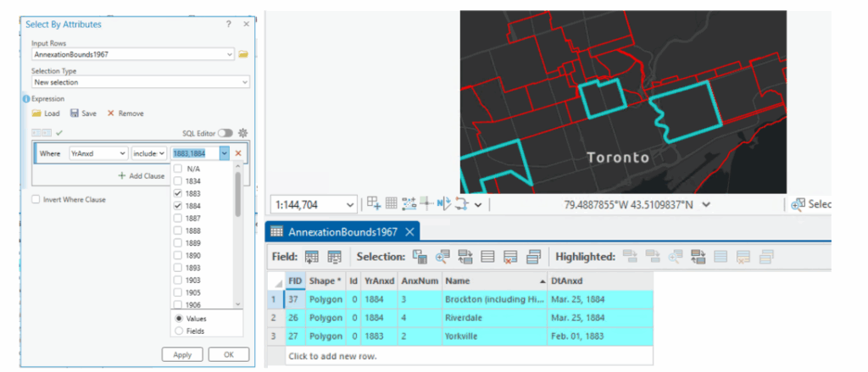
Task: Click the Clear Selection icon
Action: pyautogui.click(x=488, y=257)
